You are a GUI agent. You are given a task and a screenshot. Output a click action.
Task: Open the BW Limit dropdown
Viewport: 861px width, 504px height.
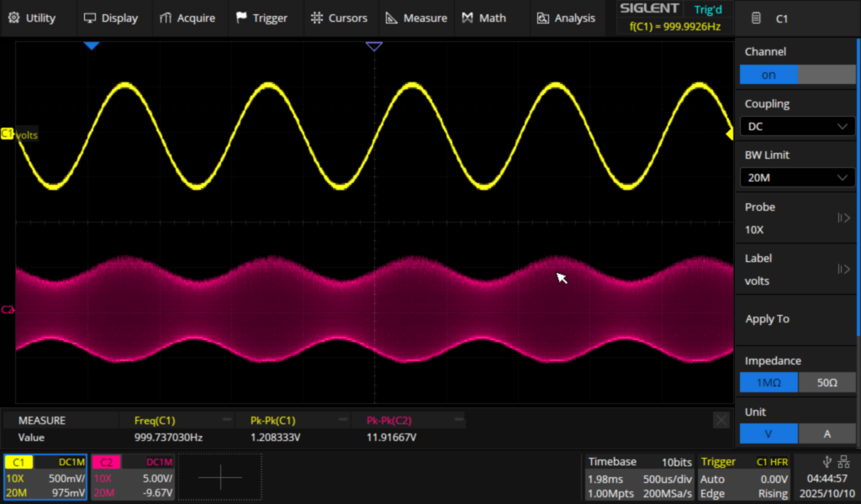(x=796, y=177)
